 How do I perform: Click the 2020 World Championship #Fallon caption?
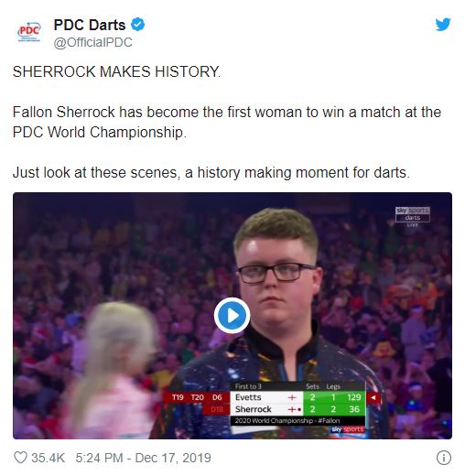(287, 420)
